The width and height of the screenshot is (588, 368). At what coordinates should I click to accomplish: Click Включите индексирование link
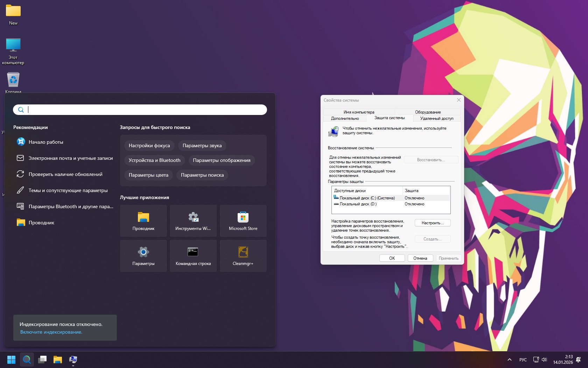click(x=51, y=332)
